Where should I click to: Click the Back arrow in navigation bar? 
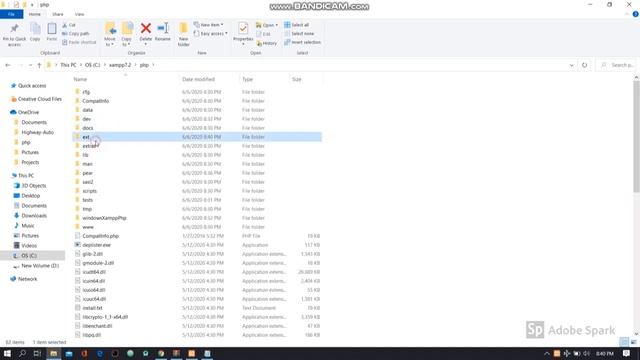(8, 65)
